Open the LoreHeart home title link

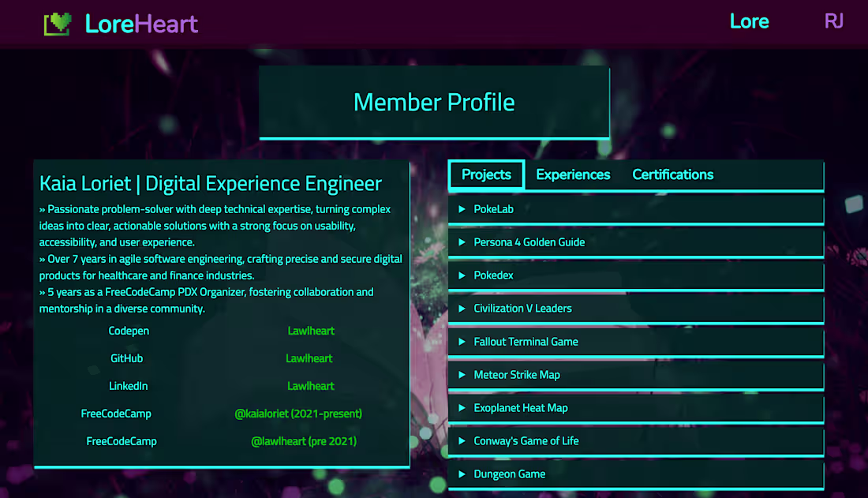[x=142, y=24]
